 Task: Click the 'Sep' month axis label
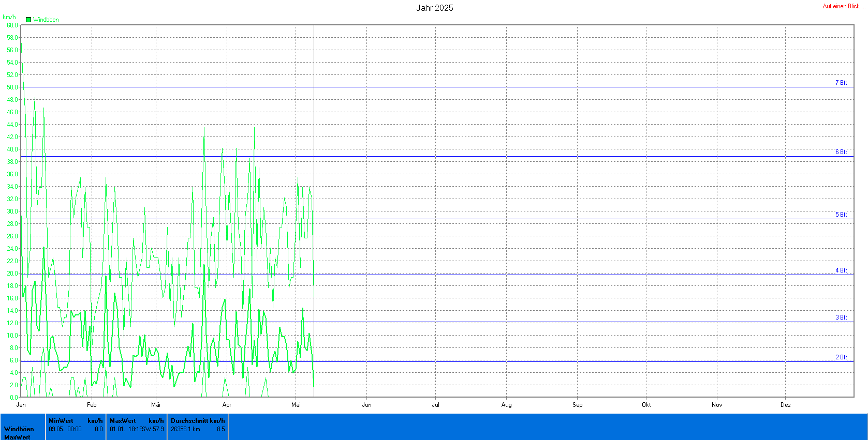[577, 405]
